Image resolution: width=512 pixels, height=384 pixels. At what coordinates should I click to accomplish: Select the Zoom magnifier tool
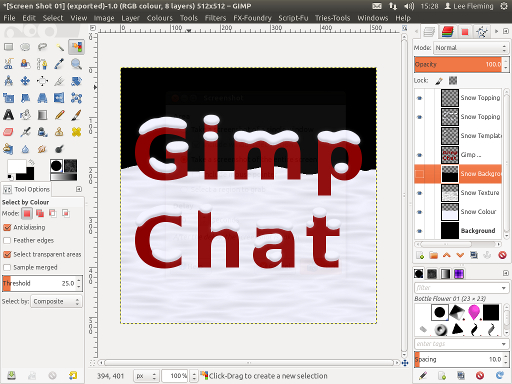(x=76, y=64)
